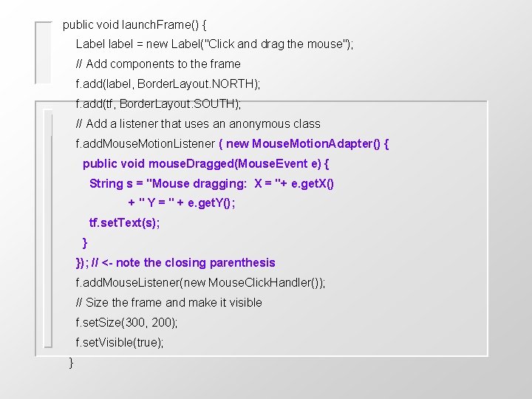Click the closing brace below 'tf.set.Text(s);'
The height and width of the screenshot is (399, 532).
[85, 242]
